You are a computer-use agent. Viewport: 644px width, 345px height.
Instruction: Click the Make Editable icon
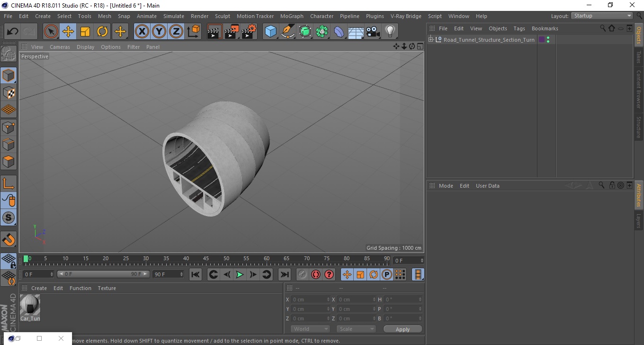(9, 54)
